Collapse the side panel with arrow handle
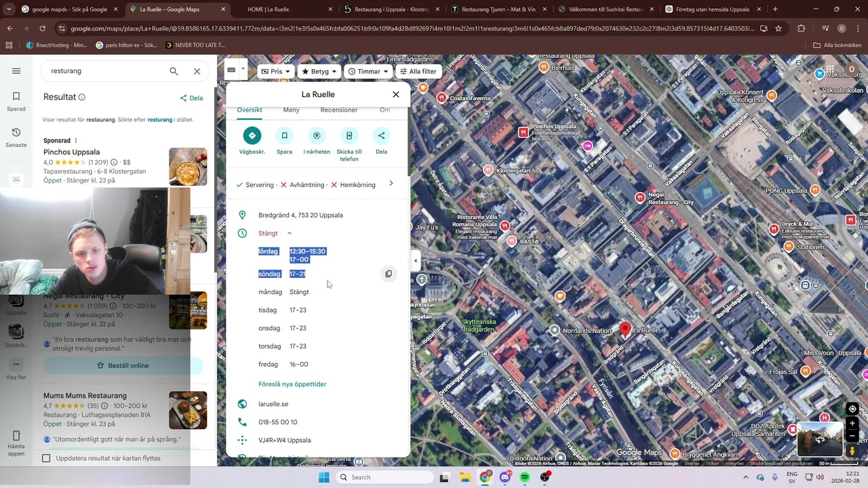This screenshot has width=868, height=488. click(x=416, y=261)
